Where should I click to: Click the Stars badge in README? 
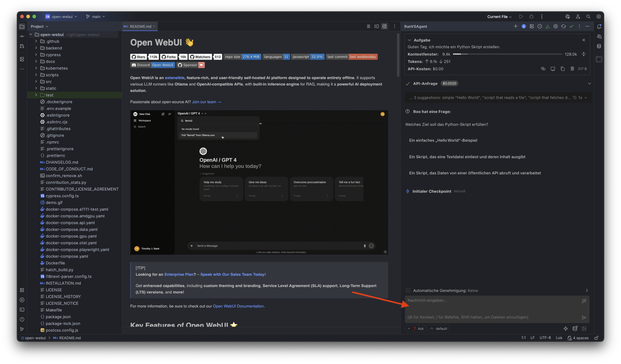[x=144, y=57]
